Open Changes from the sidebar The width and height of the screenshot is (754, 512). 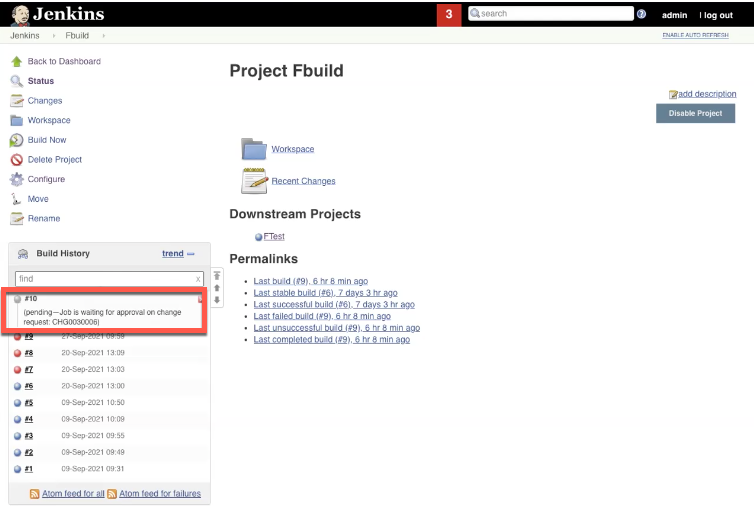[45, 101]
